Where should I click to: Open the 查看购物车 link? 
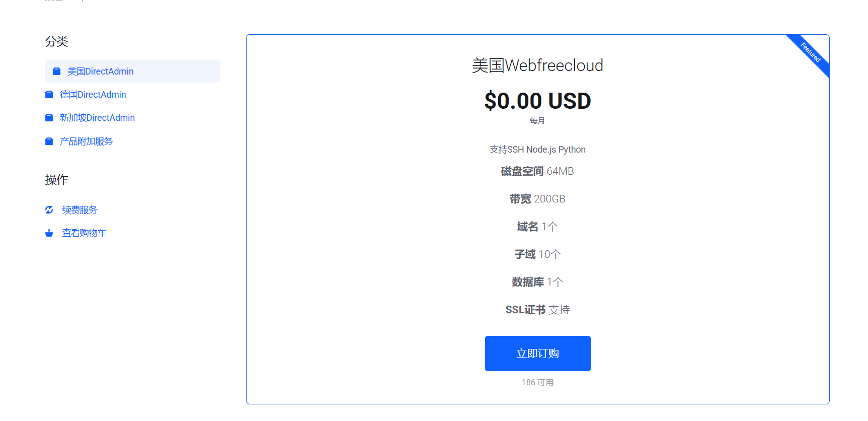coord(84,233)
